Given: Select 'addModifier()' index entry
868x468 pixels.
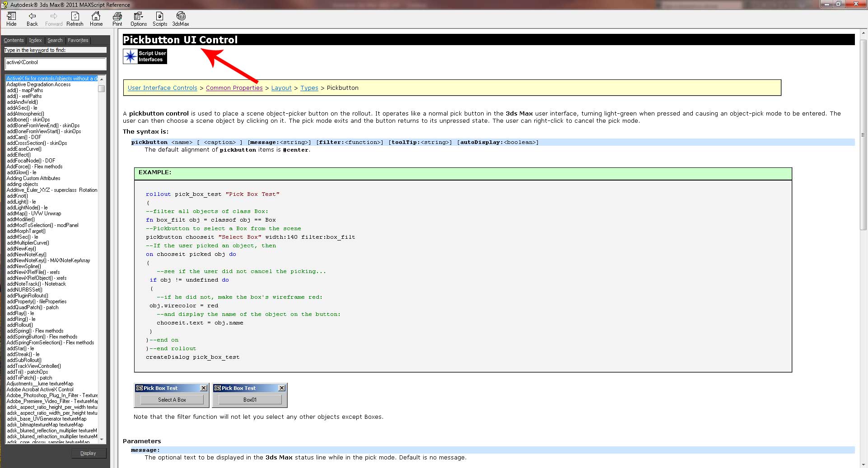Looking at the screenshot, I should pos(21,219).
